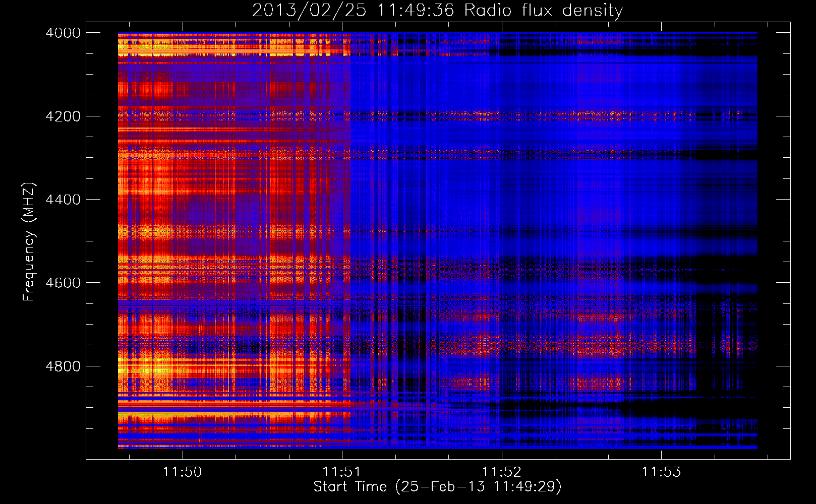The image size is (816, 504).
Task: Click the "Frequency (MHZ)" axis label
Action: (x=29, y=242)
